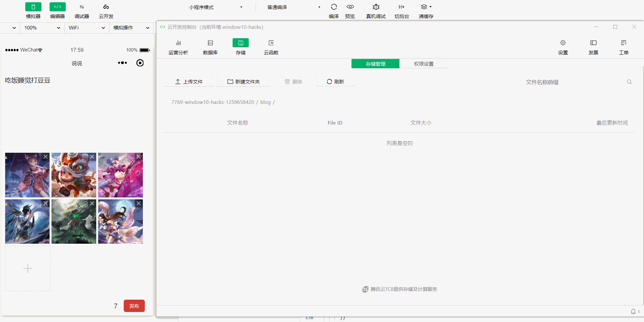Click the 新建文件夹 new folder button

click(x=243, y=82)
